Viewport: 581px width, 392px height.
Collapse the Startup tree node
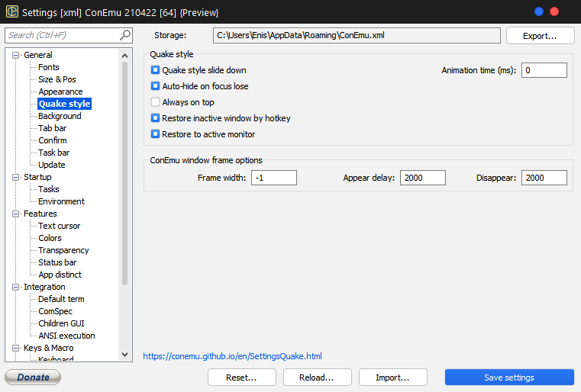tap(15, 177)
